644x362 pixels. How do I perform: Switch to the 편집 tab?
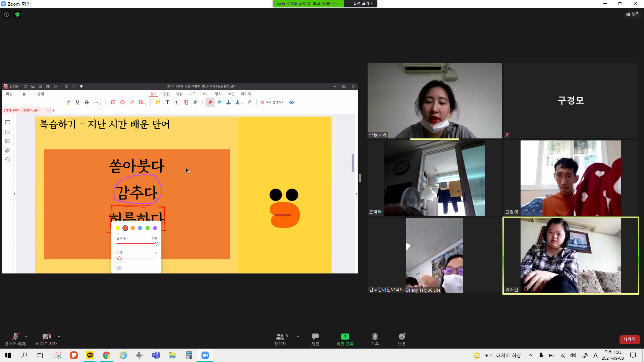point(166,94)
